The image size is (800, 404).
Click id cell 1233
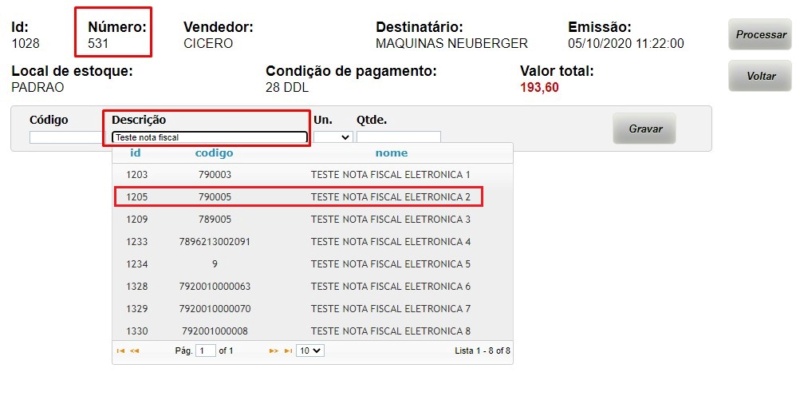137,242
